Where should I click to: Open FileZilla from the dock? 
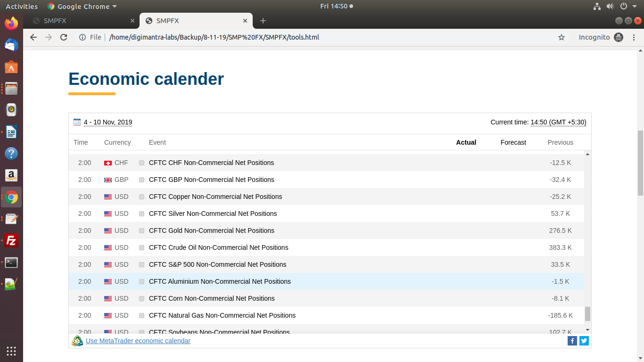point(11,241)
